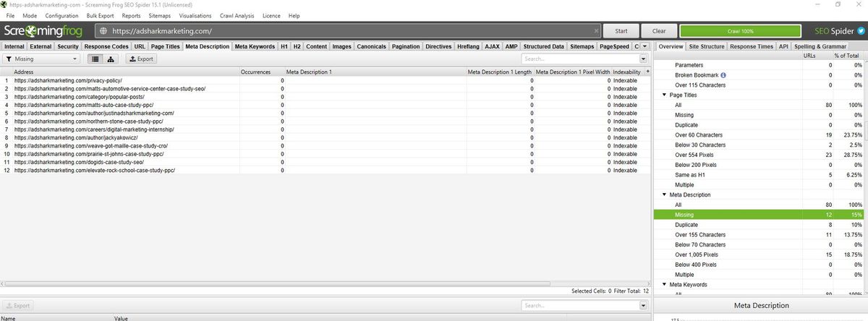Open the Visualisations menu
Image resolution: width=868 pixels, height=321 pixels.
tap(195, 15)
